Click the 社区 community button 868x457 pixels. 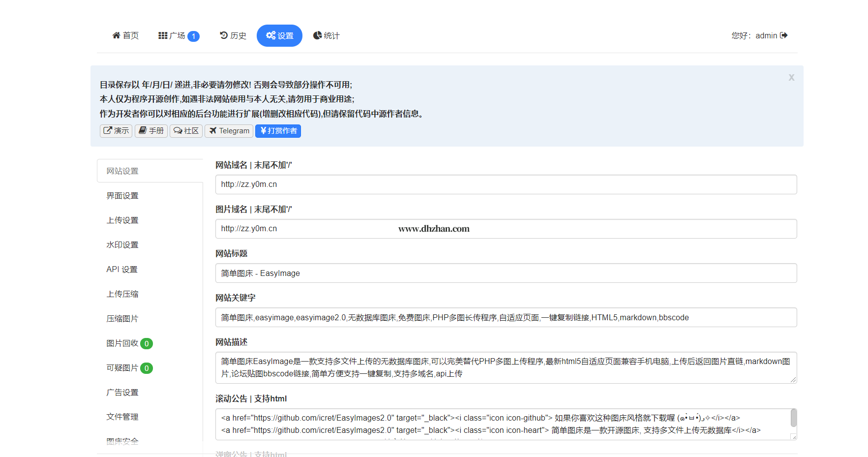[x=186, y=131]
